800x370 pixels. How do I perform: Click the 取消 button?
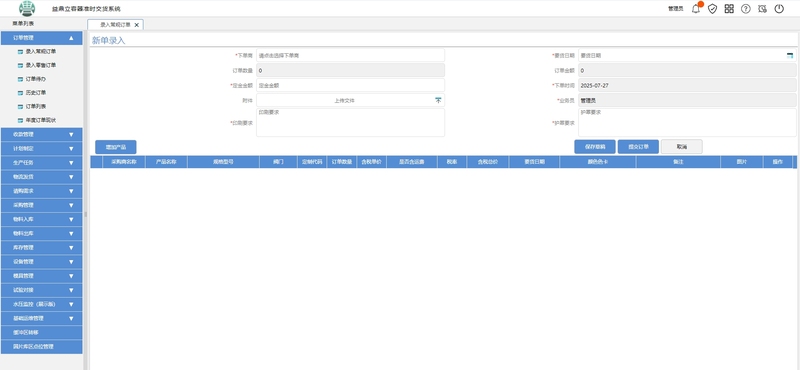682,147
